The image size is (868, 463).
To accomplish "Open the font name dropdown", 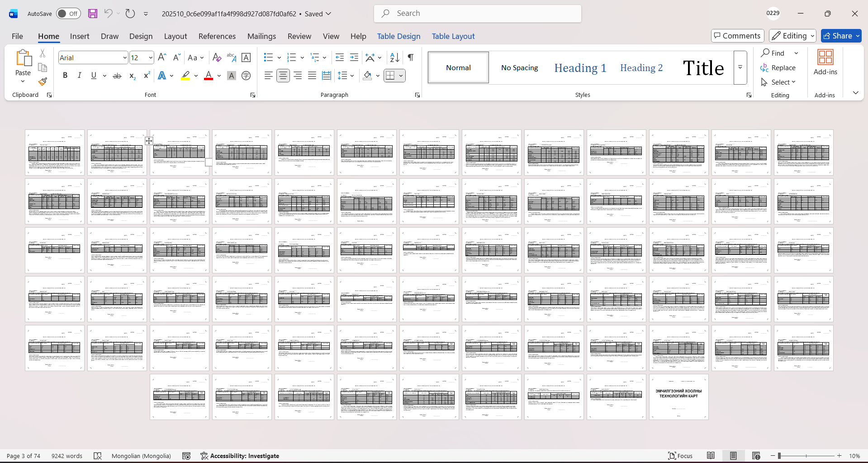I will point(125,58).
